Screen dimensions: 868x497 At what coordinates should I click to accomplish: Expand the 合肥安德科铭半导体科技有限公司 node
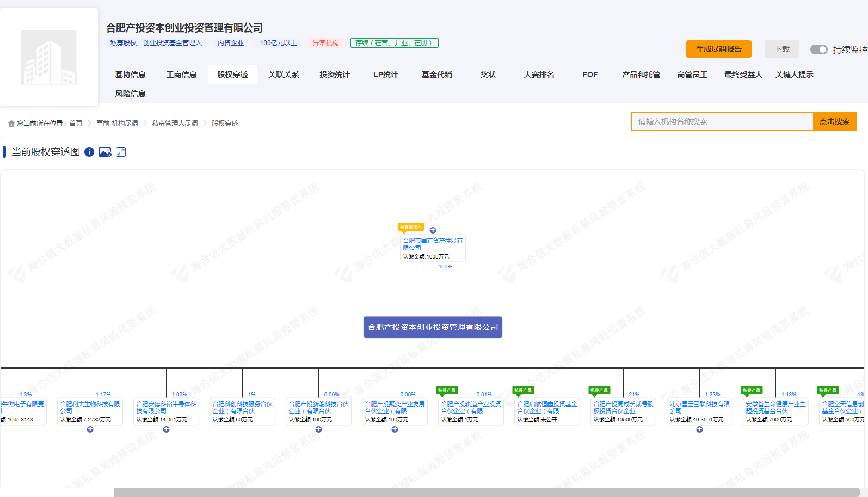167,429
